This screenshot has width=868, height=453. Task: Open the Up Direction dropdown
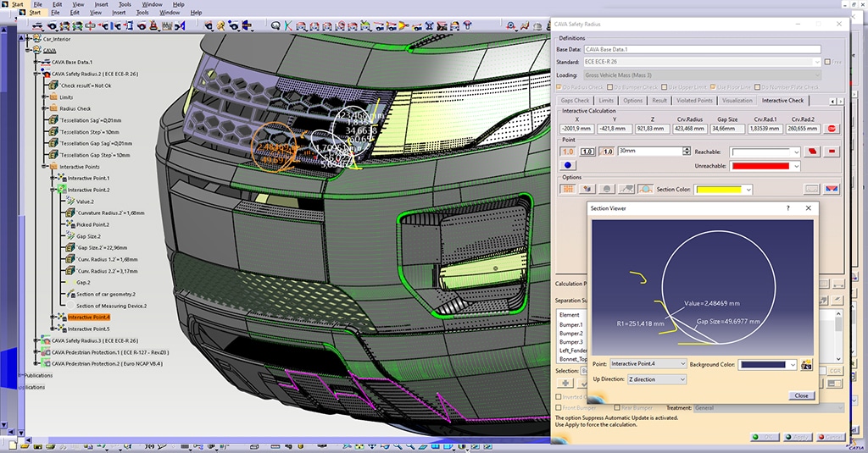[657, 378]
